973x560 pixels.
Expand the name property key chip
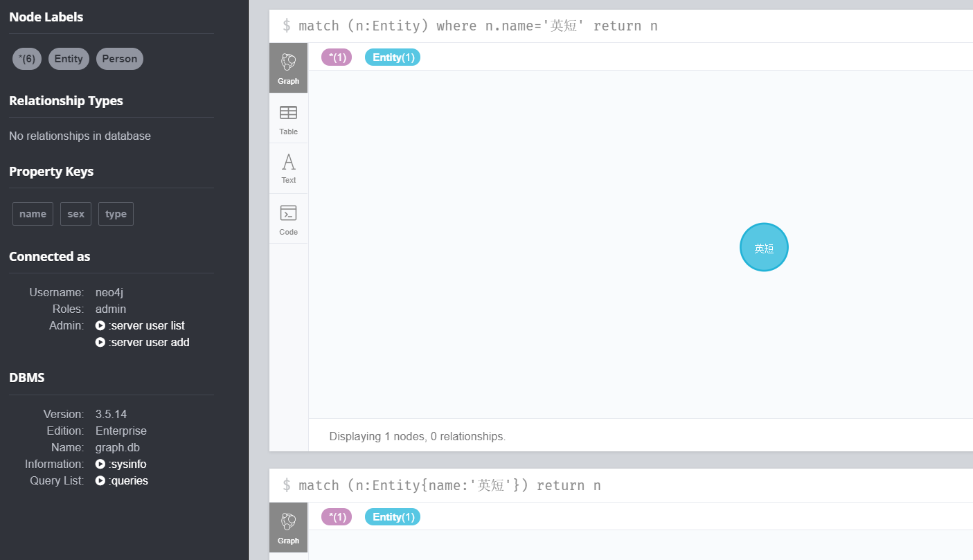pyautogui.click(x=33, y=214)
